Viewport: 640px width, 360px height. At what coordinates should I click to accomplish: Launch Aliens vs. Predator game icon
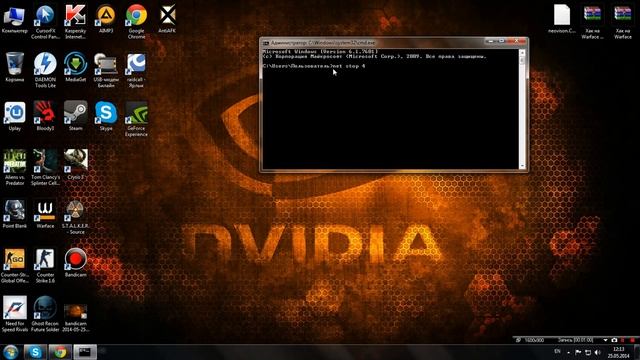point(15,168)
